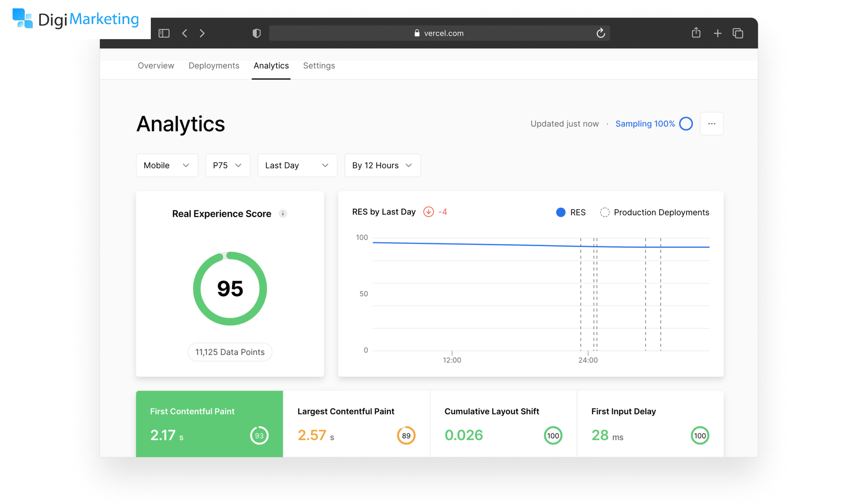Open the three-dots more options button
Screen dimensions: 858x504
(x=712, y=124)
